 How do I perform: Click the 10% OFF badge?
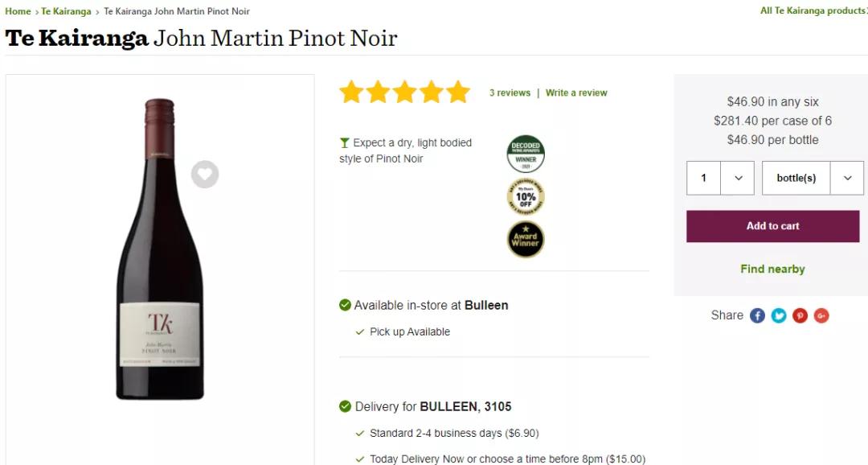point(526,196)
